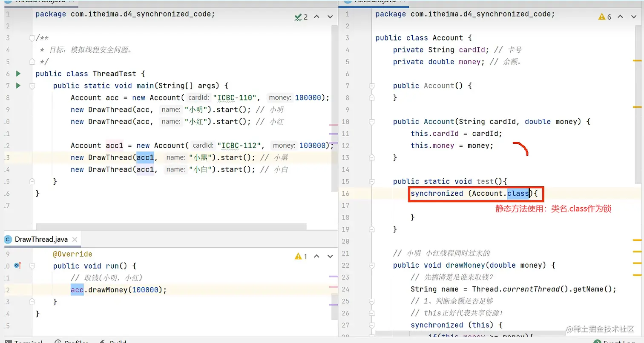Viewport: 644px width, 343px height.
Task: Click the this.cardId = cardId; statement
Action: tap(457, 134)
